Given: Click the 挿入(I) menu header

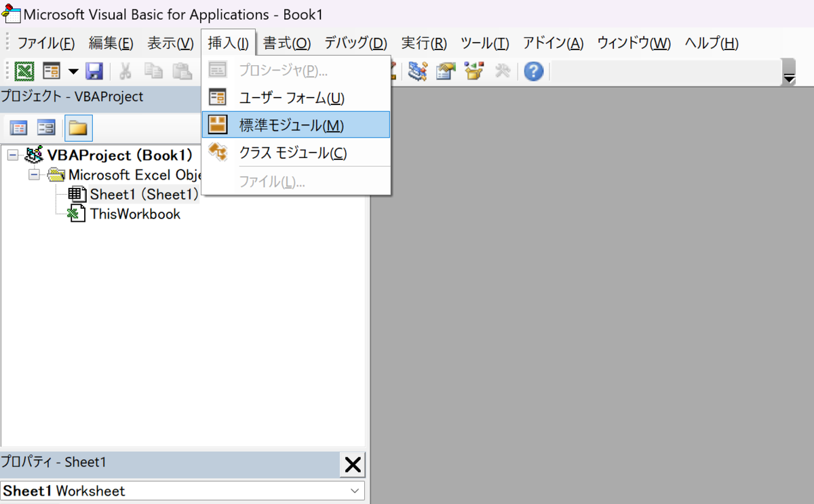Looking at the screenshot, I should [x=228, y=43].
